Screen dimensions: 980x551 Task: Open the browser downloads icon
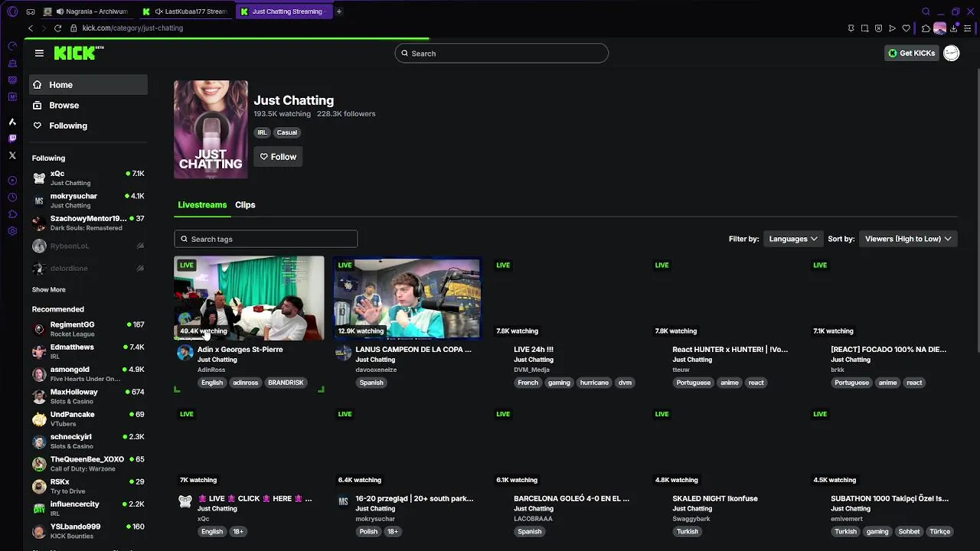954,28
